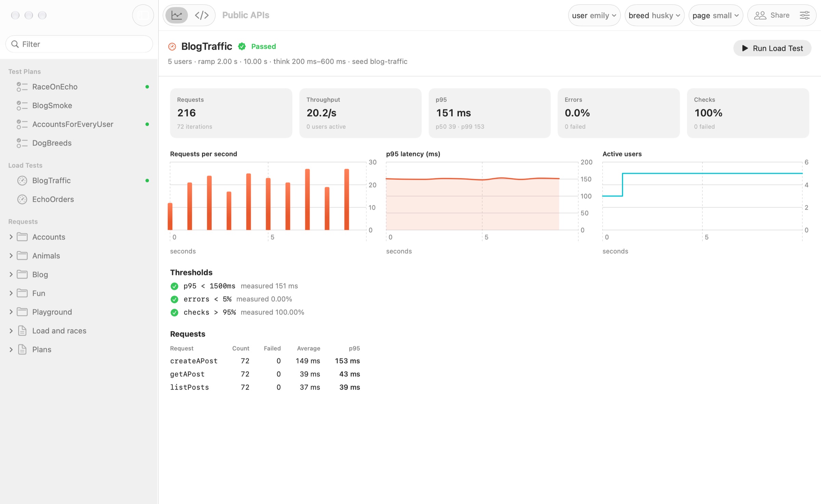Click the Requests 216 summary card
This screenshot has width=821, height=504.
click(x=231, y=113)
